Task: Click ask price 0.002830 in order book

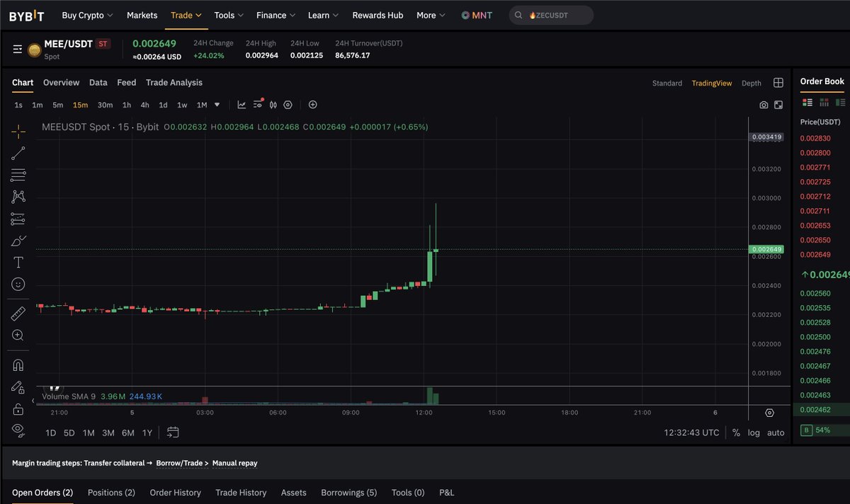Action: pyautogui.click(x=815, y=138)
